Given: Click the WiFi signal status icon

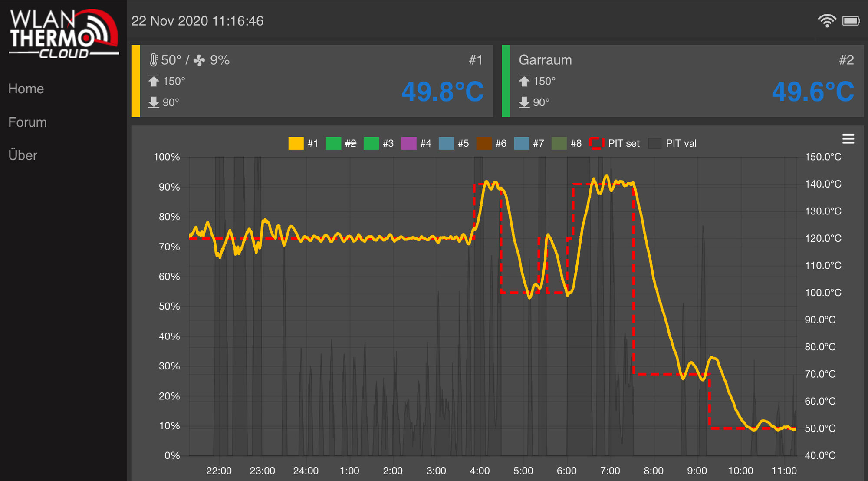Looking at the screenshot, I should coord(827,21).
